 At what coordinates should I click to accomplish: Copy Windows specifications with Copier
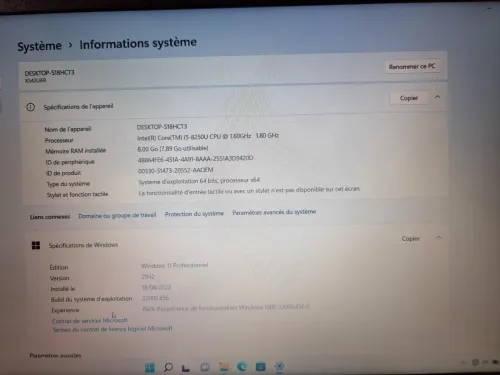point(410,239)
